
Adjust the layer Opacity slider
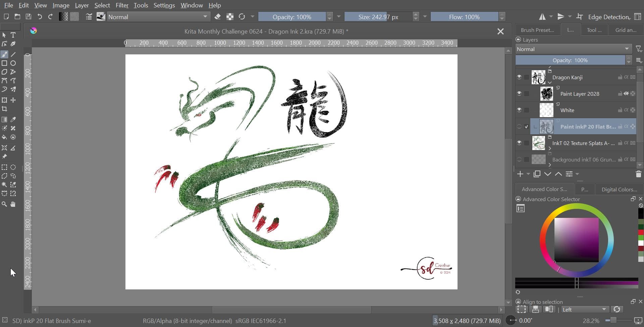[570, 60]
